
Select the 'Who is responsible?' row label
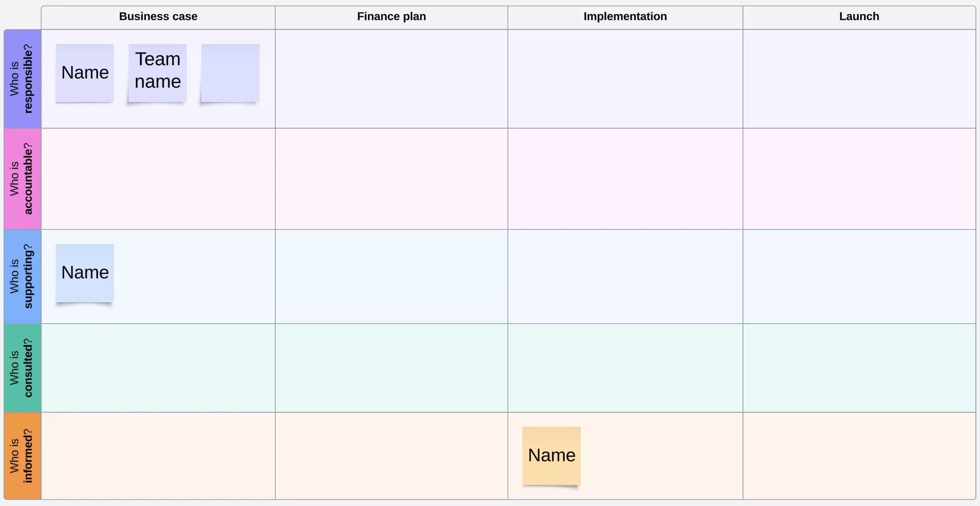point(22,79)
